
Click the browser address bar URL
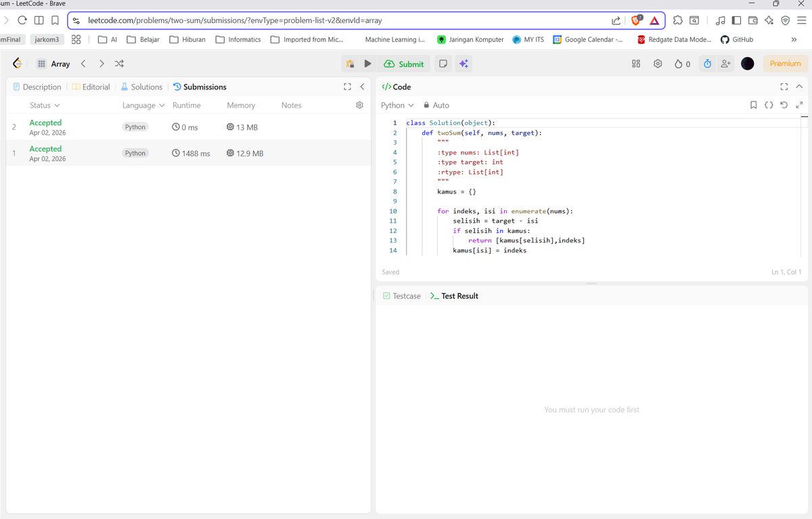click(235, 21)
